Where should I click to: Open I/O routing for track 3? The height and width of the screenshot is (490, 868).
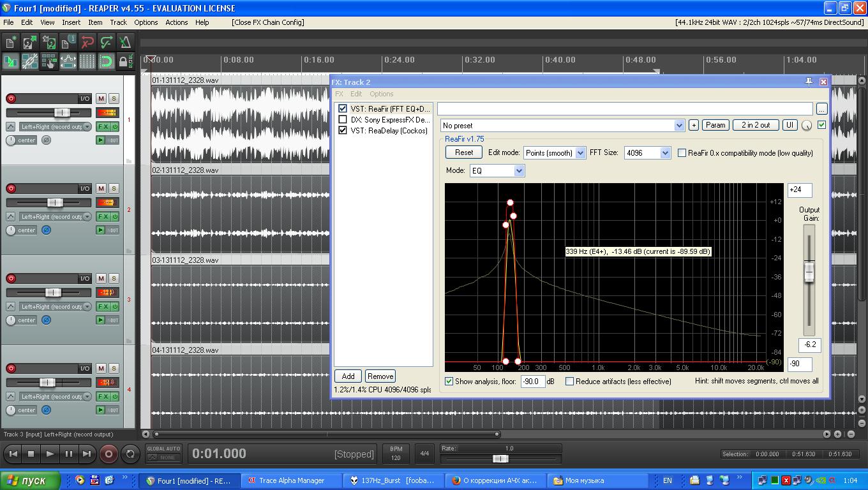point(84,278)
